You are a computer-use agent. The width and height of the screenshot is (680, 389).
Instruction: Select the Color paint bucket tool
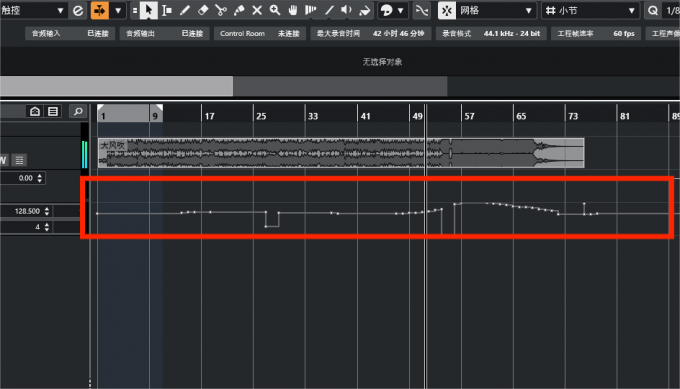(x=365, y=10)
